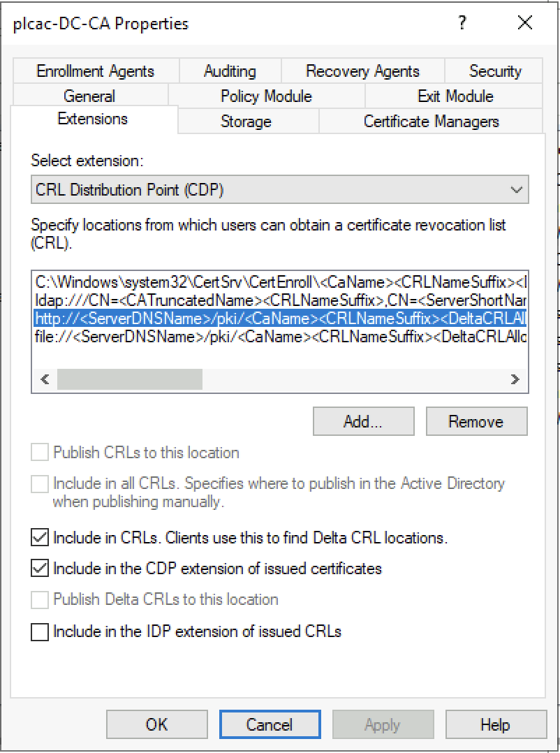The width and height of the screenshot is (560, 753).
Task: Uncheck Include in CDP extension checkbox
Action: 40,569
